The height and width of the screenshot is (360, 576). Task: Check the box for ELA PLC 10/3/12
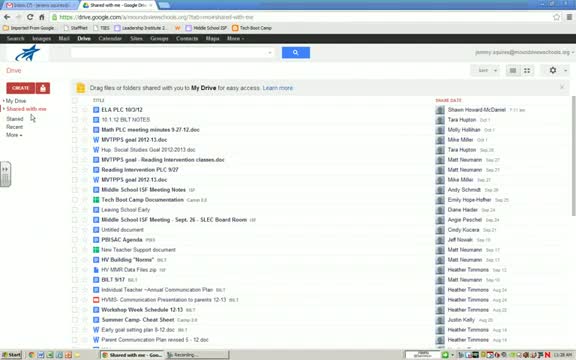[x=75, y=110]
